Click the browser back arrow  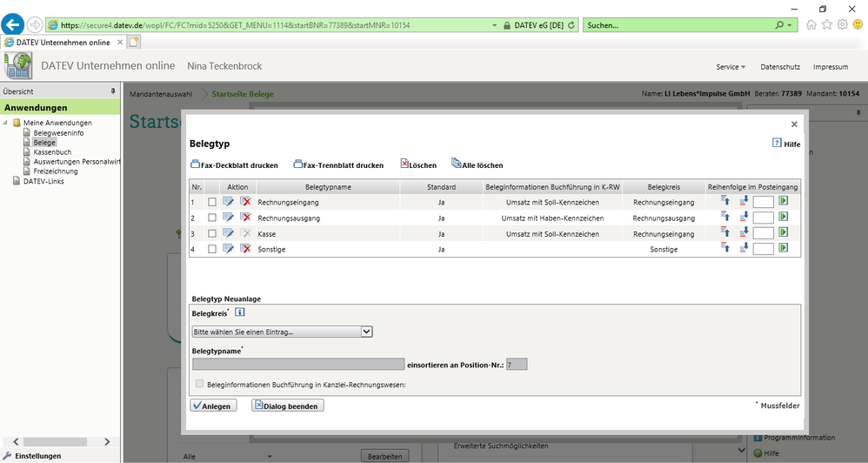tap(13, 25)
